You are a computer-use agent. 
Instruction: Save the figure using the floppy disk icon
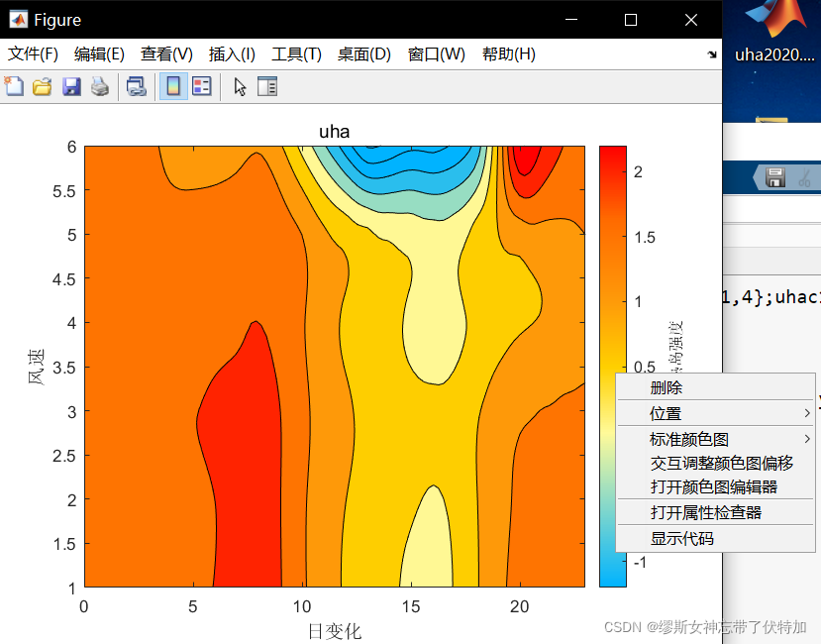pyautogui.click(x=71, y=86)
